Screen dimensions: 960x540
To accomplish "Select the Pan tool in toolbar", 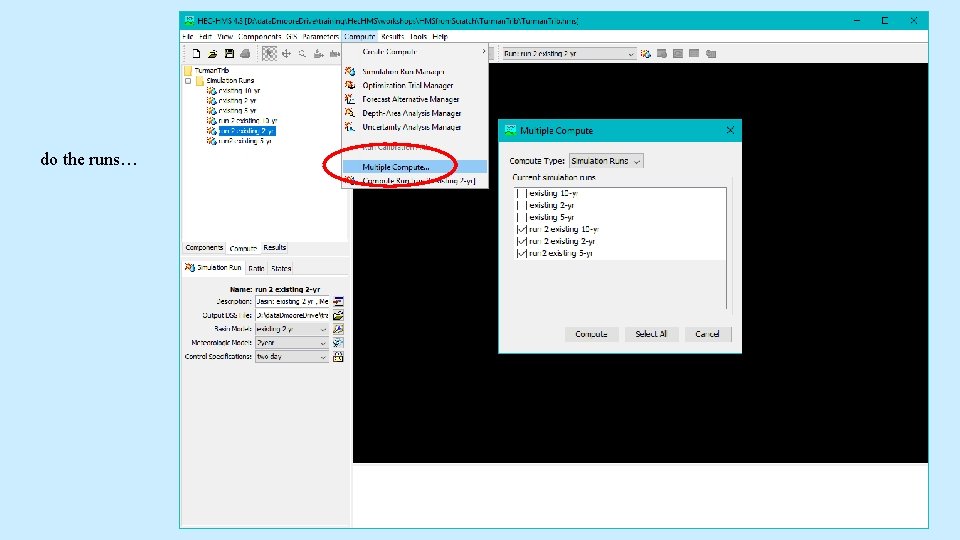I will click(286, 54).
